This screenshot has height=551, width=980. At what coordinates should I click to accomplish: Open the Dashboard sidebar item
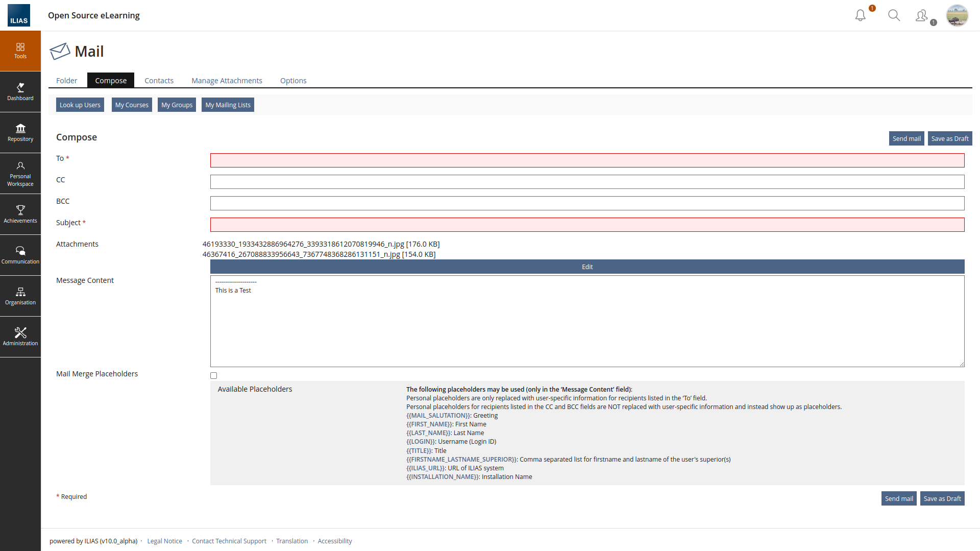(20, 92)
